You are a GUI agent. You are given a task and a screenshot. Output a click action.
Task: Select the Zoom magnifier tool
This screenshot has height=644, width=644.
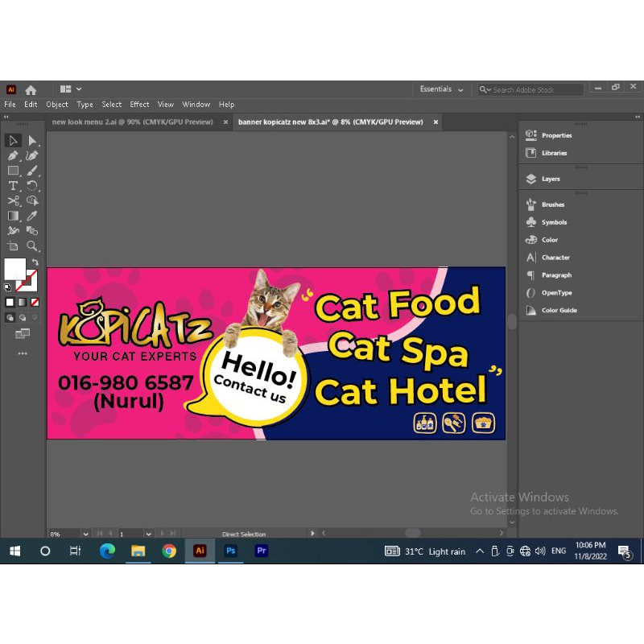click(32, 246)
